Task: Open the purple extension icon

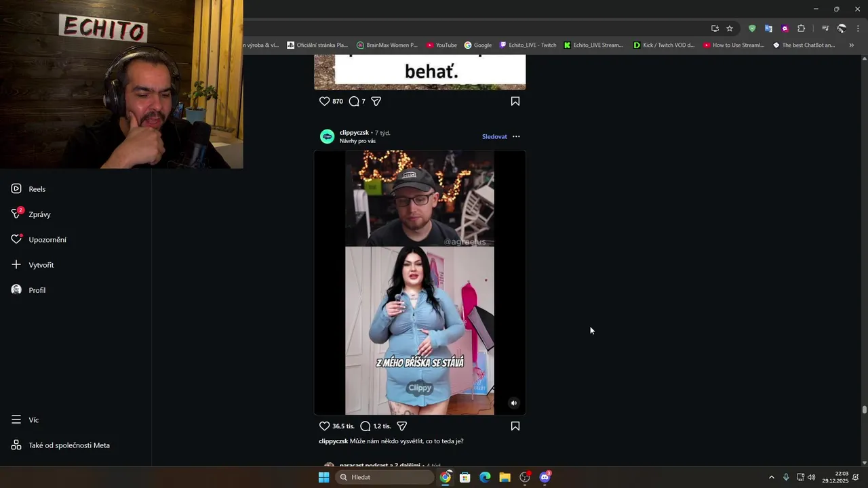Action: (785, 28)
